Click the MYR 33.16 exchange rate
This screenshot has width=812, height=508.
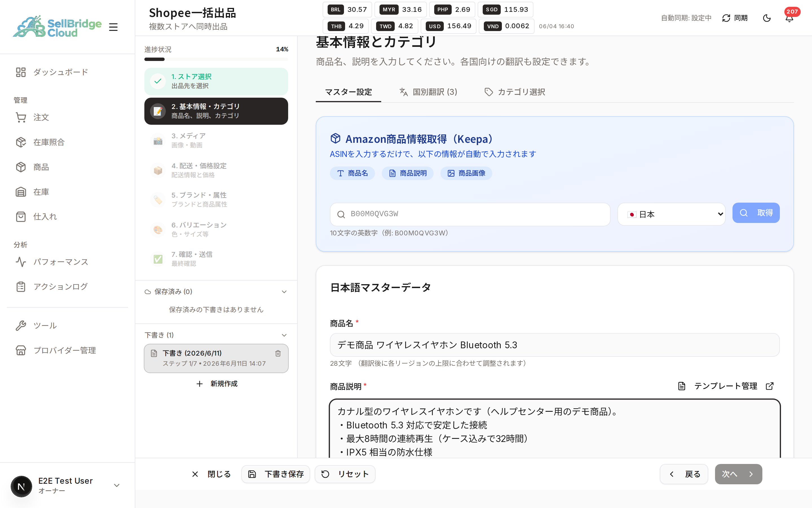(x=401, y=9)
